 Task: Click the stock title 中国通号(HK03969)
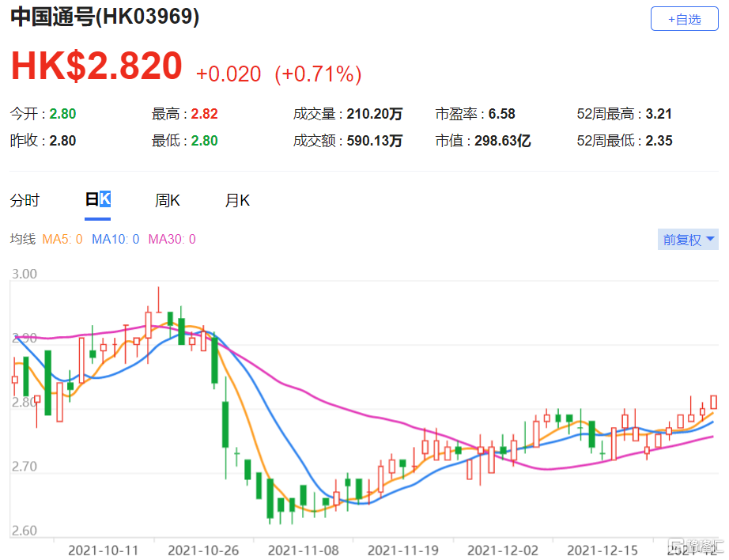(105, 17)
